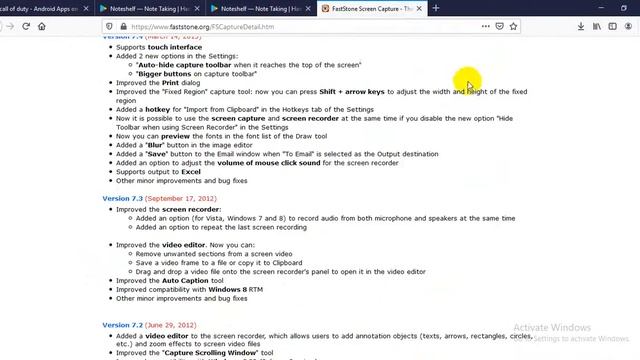This screenshot has height=360, width=640.
Task: Click the date June 29, 2012
Action: 171,325
